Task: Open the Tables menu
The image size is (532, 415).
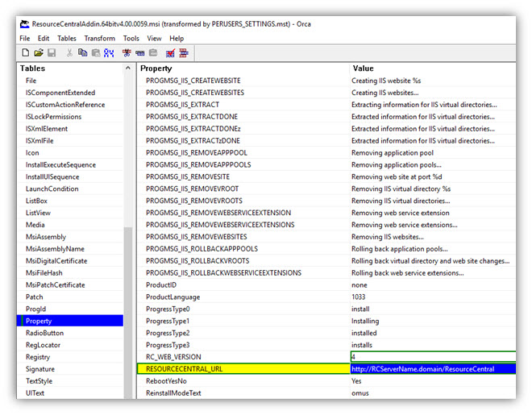Action: pyautogui.click(x=67, y=39)
